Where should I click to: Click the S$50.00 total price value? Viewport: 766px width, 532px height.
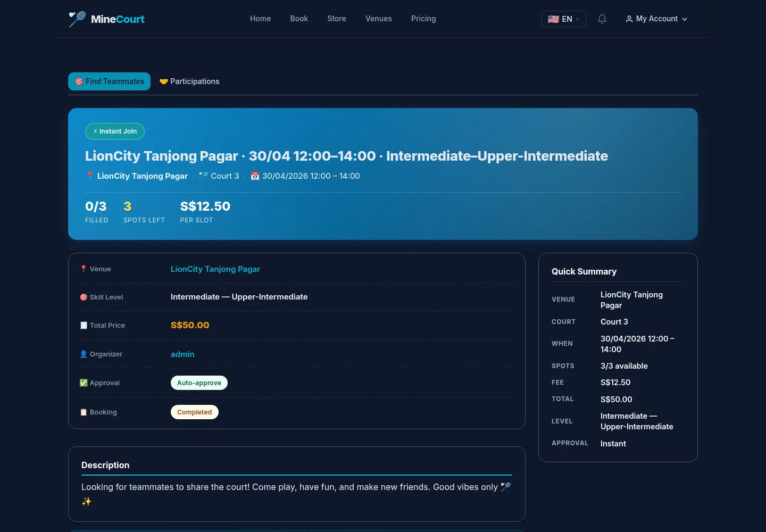coord(190,325)
